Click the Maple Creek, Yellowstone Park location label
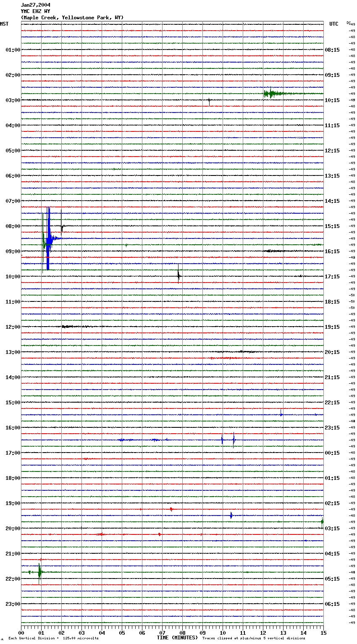The height and width of the screenshot is (644, 357). point(72,18)
